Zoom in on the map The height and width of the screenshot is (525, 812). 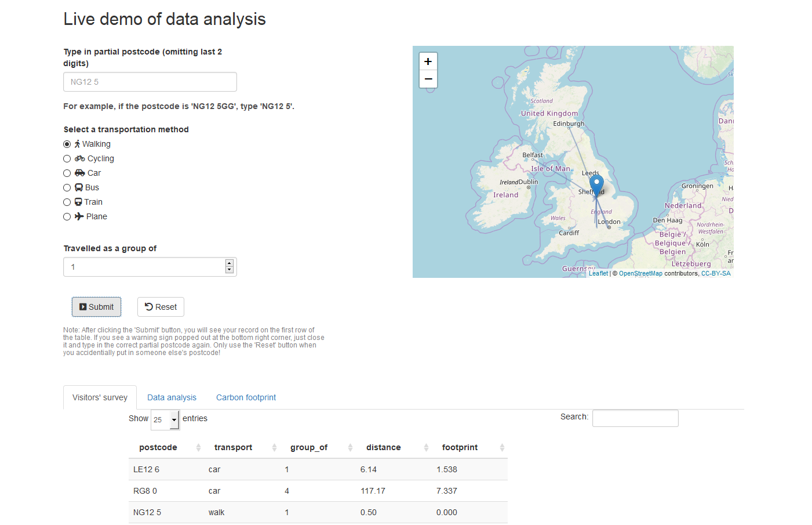point(428,61)
